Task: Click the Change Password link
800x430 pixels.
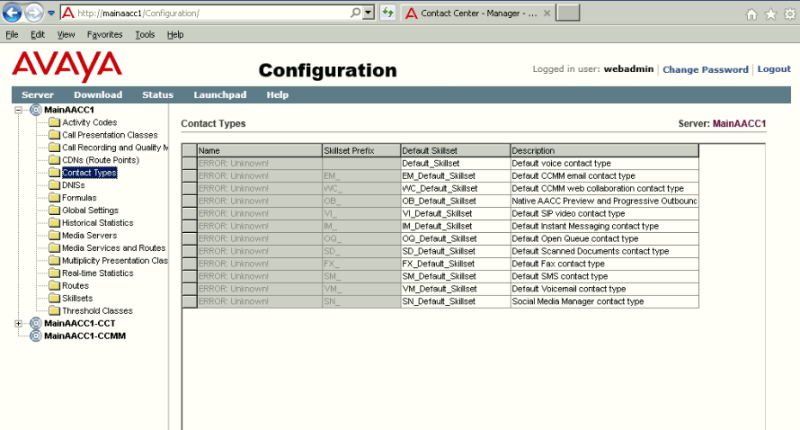Action: click(x=705, y=70)
